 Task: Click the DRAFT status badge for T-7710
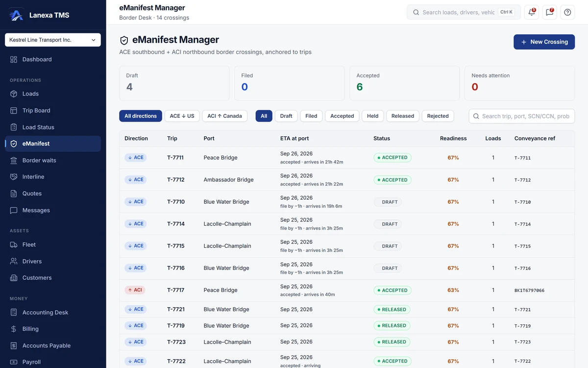click(x=388, y=202)
